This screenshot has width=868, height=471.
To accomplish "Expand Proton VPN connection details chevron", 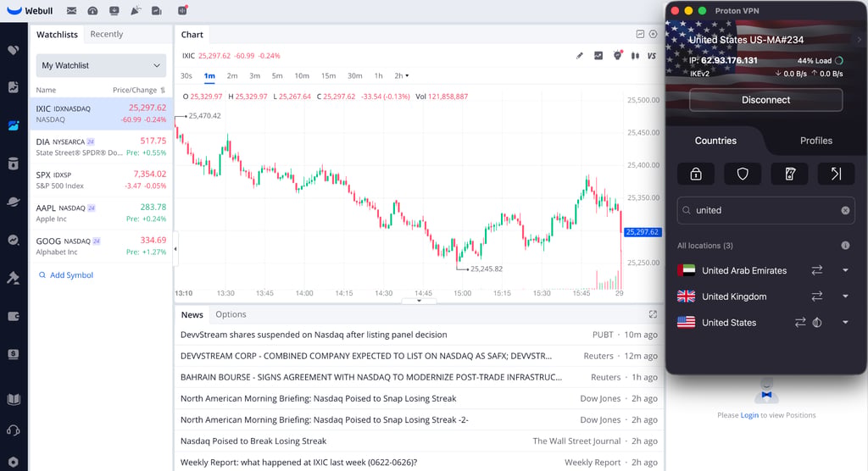I will click(860, 40).
